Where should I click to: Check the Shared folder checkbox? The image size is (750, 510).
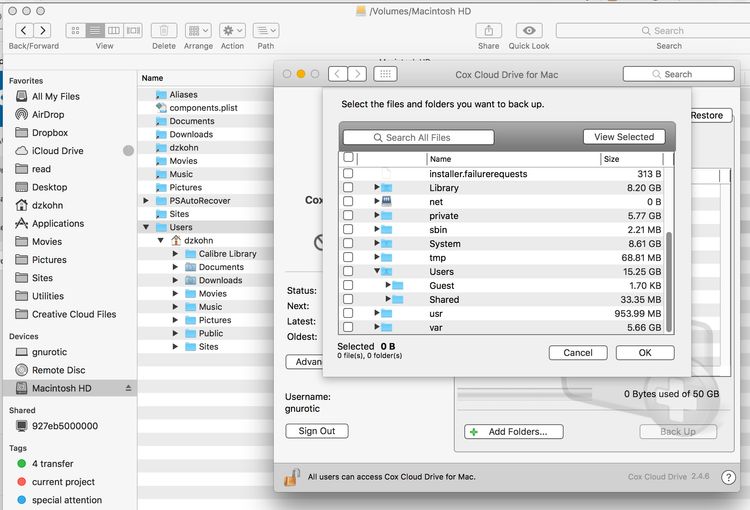point(348,299)
